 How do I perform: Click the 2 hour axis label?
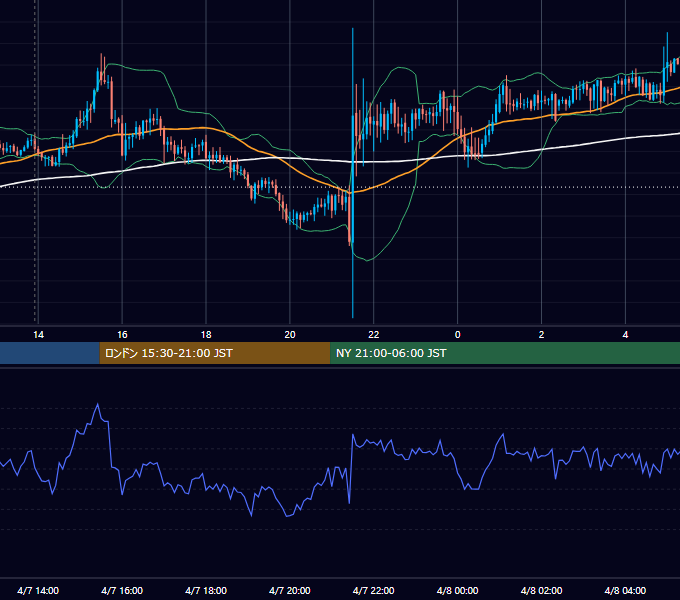pos(541,335)
